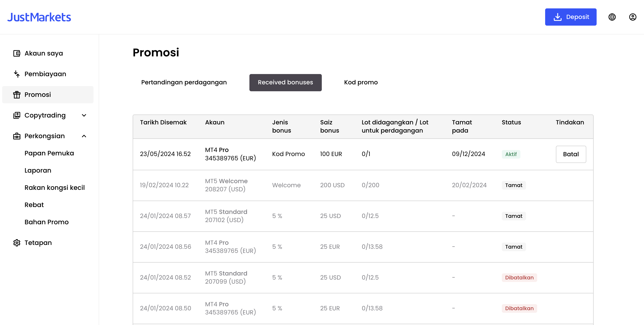The image size is (644, 325).
Task: Click the JustMarkets logo
Action: pos(39,17)
